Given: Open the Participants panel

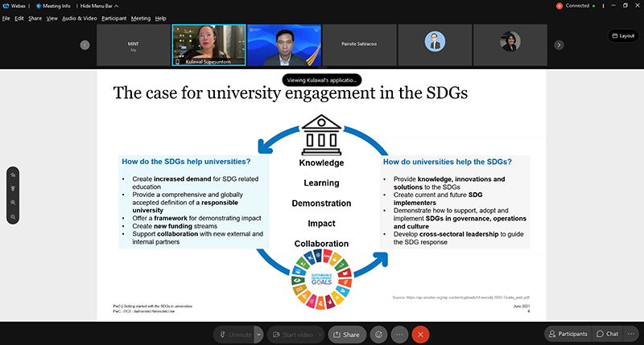Looking at the screenshot, I should click(x=566, y=334).
